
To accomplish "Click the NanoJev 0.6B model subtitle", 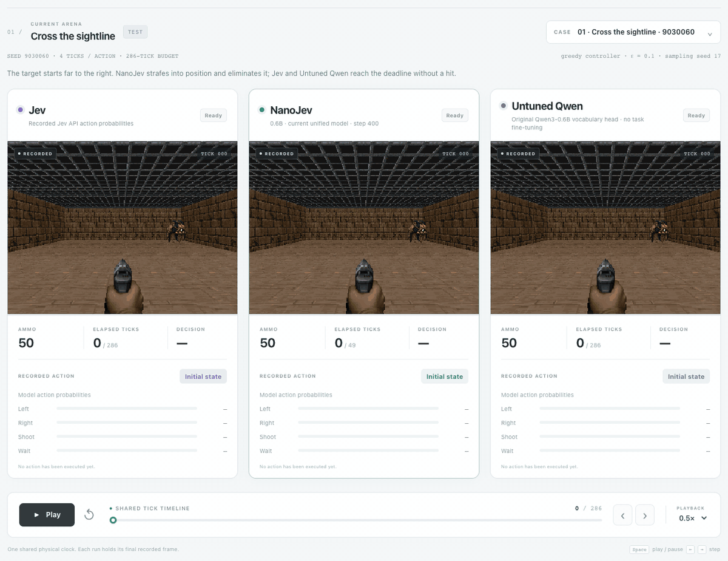I will click(324, 123).
